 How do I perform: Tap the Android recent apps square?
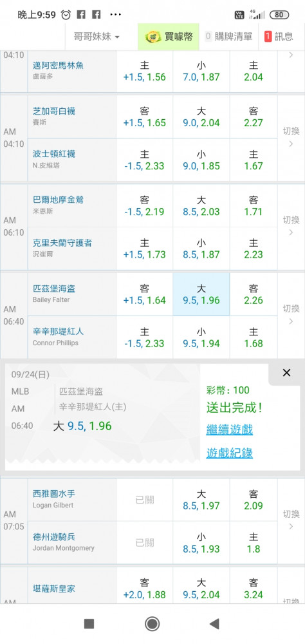click(x=89, y=624)
